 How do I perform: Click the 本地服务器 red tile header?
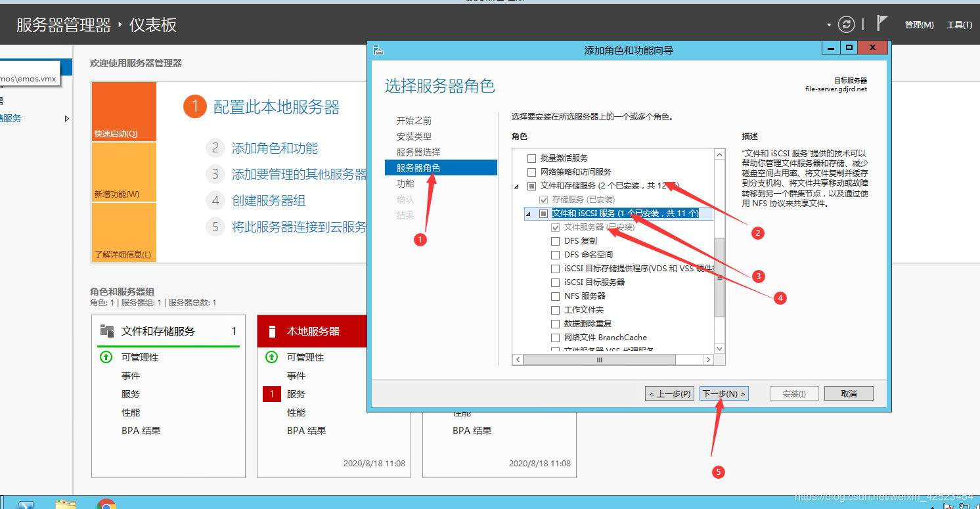(312, 331)
